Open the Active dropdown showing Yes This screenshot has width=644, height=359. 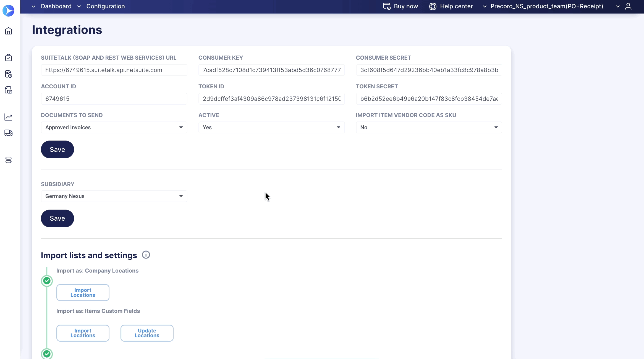pos(271,127)
